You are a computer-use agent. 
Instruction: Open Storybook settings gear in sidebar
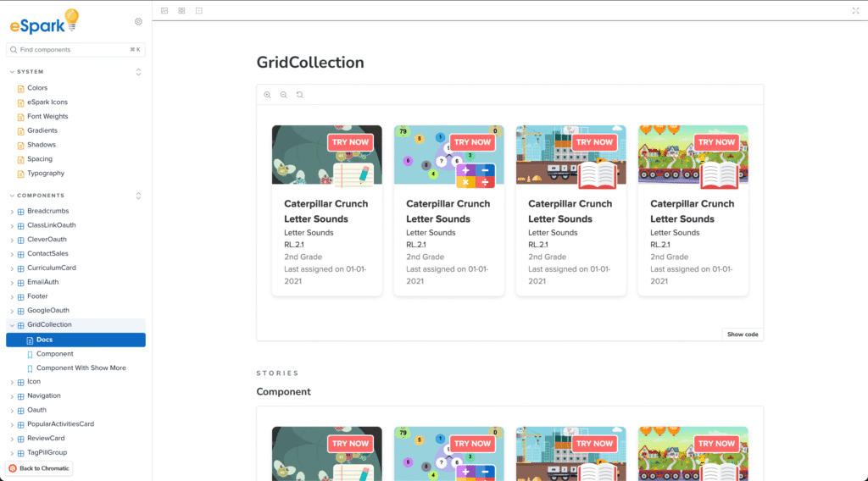point(139,21)
